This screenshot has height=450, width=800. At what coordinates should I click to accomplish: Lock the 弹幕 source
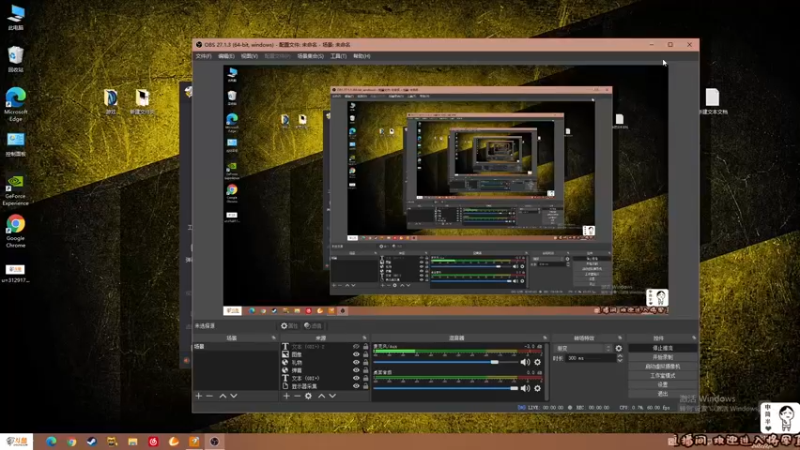point(365,370)
